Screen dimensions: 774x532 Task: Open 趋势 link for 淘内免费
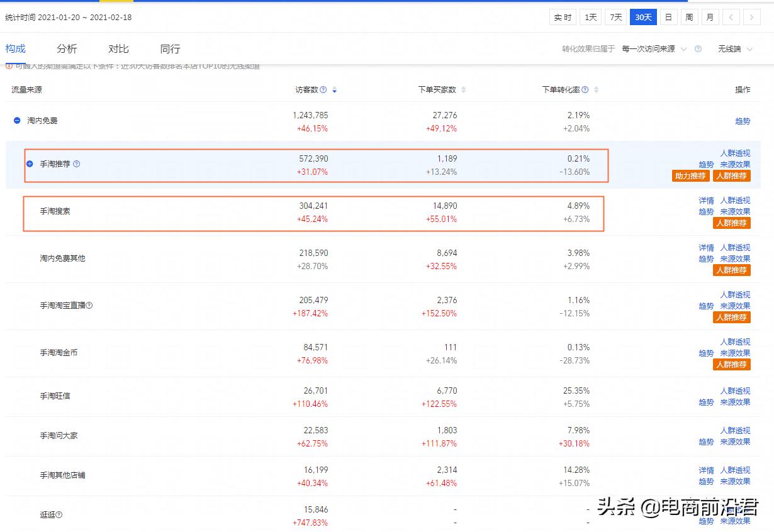[x=743, y=121]
